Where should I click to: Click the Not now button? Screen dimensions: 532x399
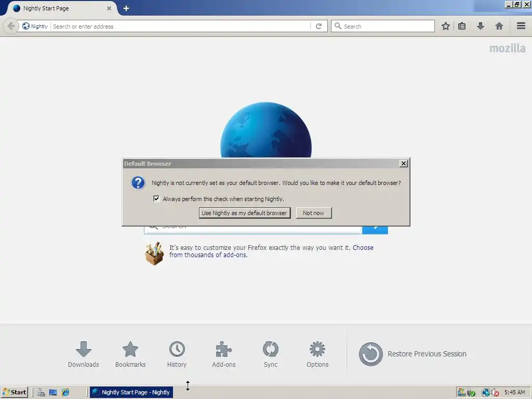pyautogui.click(x=313, y=213)
